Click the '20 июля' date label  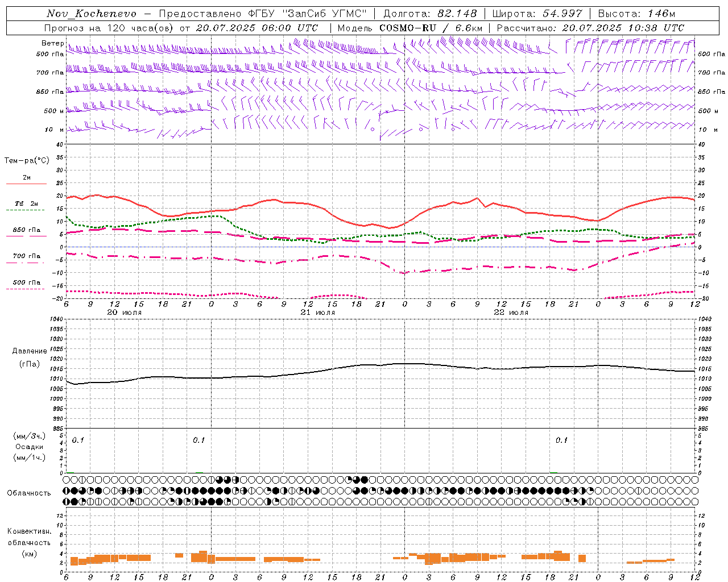tap(125, 313)
